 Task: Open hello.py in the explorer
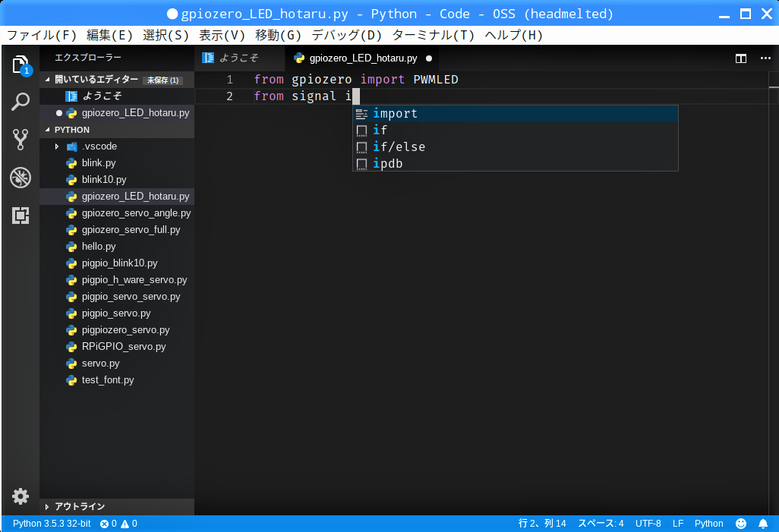[117, 247]
